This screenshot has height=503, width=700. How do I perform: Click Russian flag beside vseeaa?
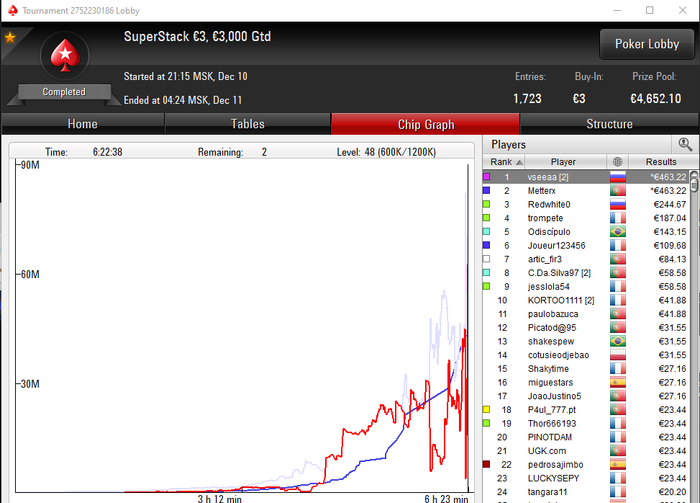[618, 177]
